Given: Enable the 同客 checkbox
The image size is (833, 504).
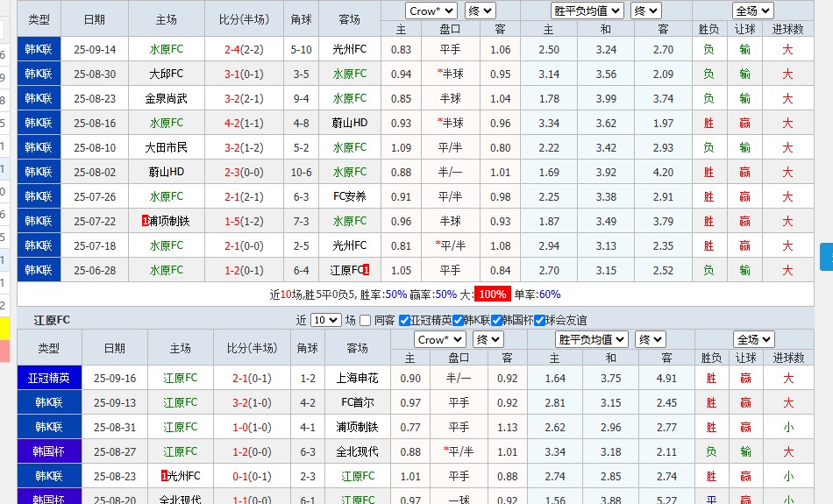Looking at the screenshot, I should pyautogui.click(x=366, y=321).
